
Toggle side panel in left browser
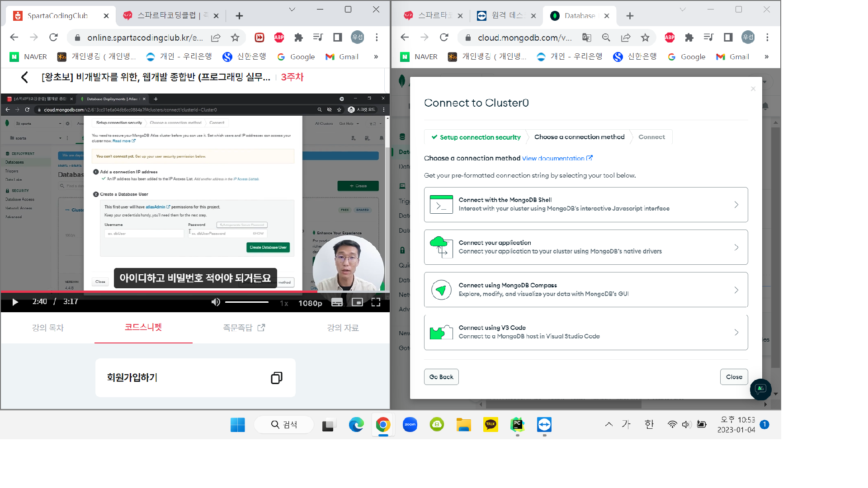coord(338,38)
